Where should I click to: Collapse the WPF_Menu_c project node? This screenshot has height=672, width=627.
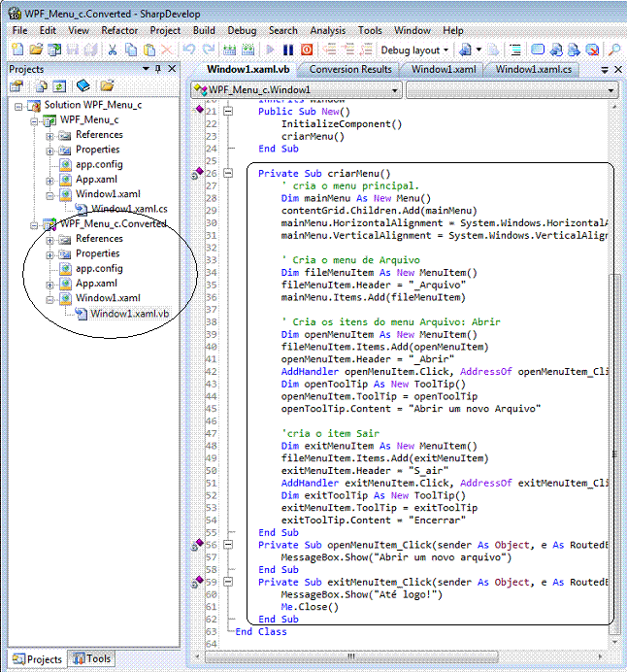click(34, 120)
